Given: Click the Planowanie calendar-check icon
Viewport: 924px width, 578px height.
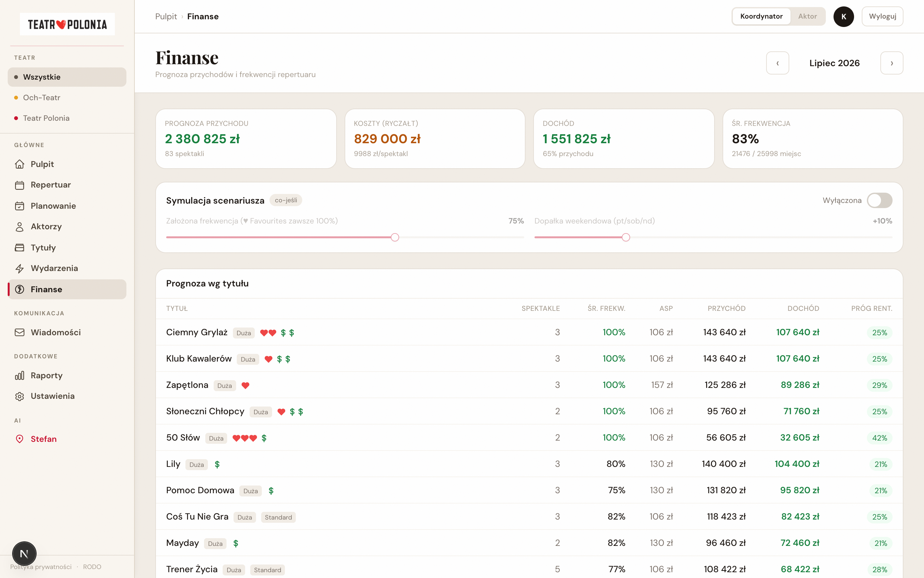Looking at the screenshot, I should (x=20, y=206).
